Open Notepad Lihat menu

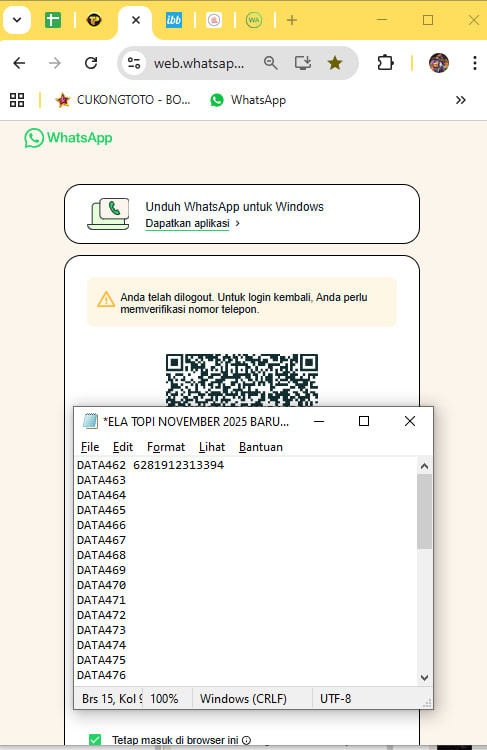211,447
